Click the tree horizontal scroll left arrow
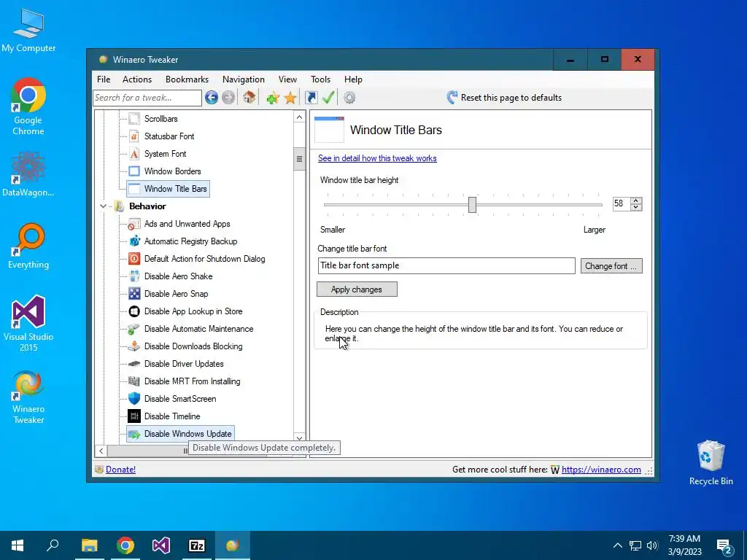This screenshot has height=560, width=747. pos(101,451)
